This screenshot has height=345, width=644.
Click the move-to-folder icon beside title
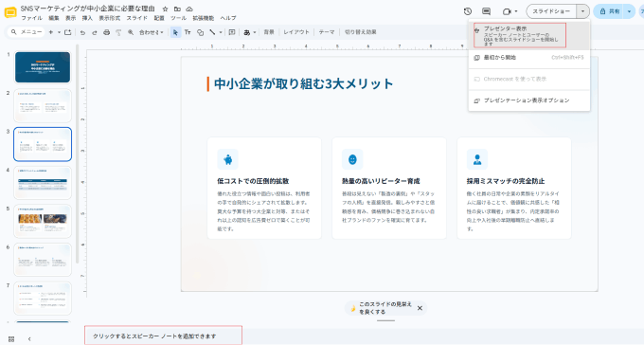tap(177, 9)
